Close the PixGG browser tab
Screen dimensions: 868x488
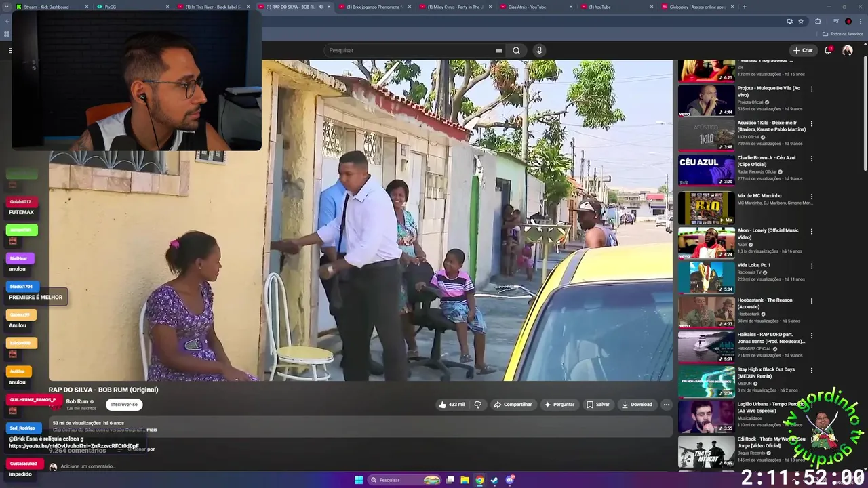click(x=167, y=7)
